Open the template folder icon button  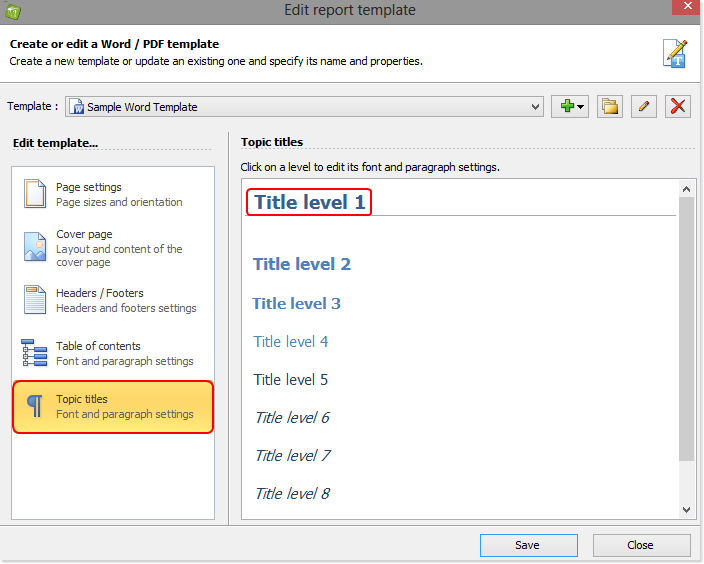pyautogui.click(x=610, y=106)
